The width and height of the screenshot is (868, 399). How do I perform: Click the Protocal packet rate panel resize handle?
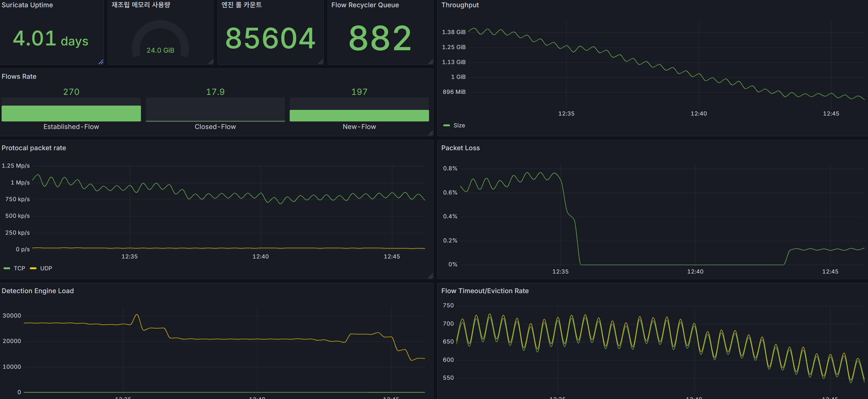click(x=430, y=276)
